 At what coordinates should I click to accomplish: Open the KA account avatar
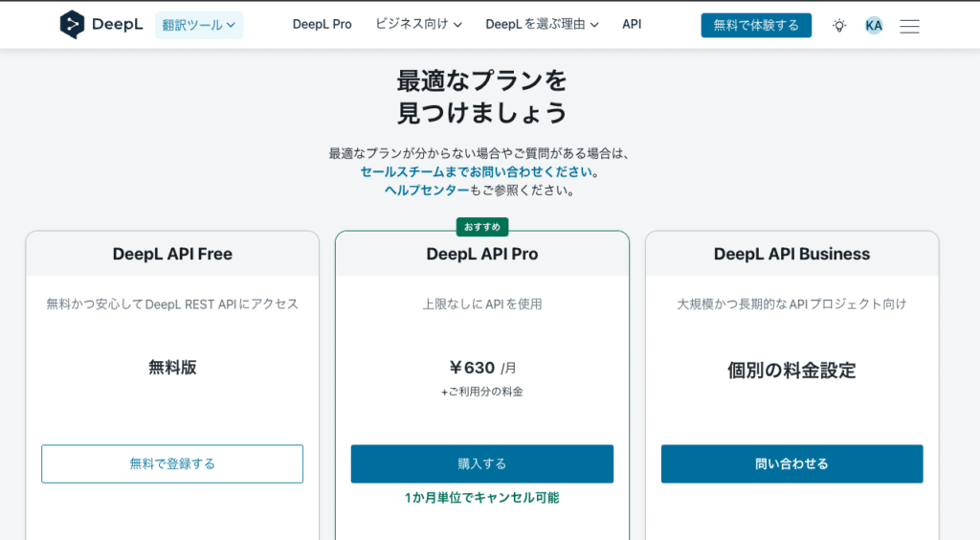(874, 26)
